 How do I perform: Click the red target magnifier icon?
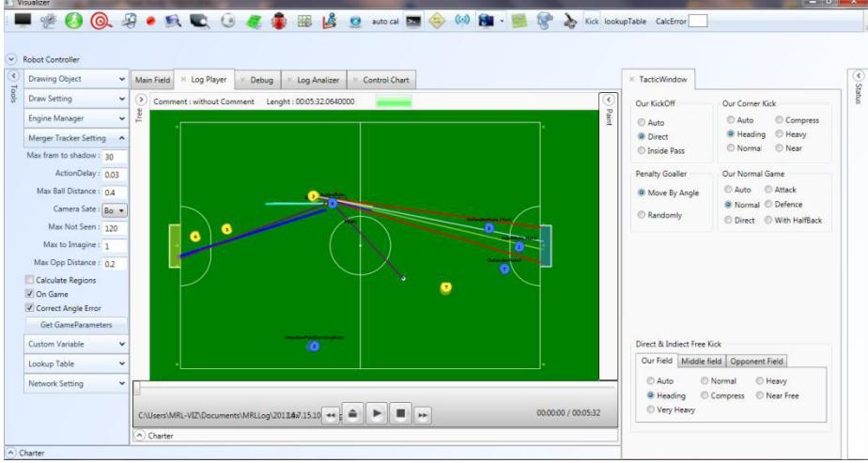tap(101, 21)
